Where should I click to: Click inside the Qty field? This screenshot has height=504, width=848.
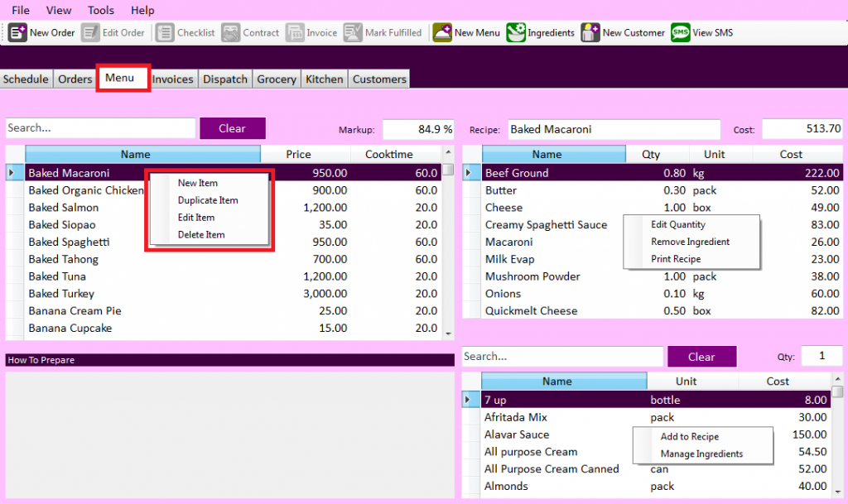point(821,355)
